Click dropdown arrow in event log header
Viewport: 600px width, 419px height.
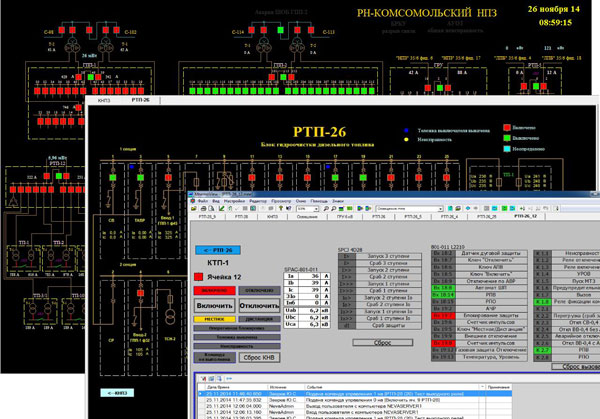(482, 387)
